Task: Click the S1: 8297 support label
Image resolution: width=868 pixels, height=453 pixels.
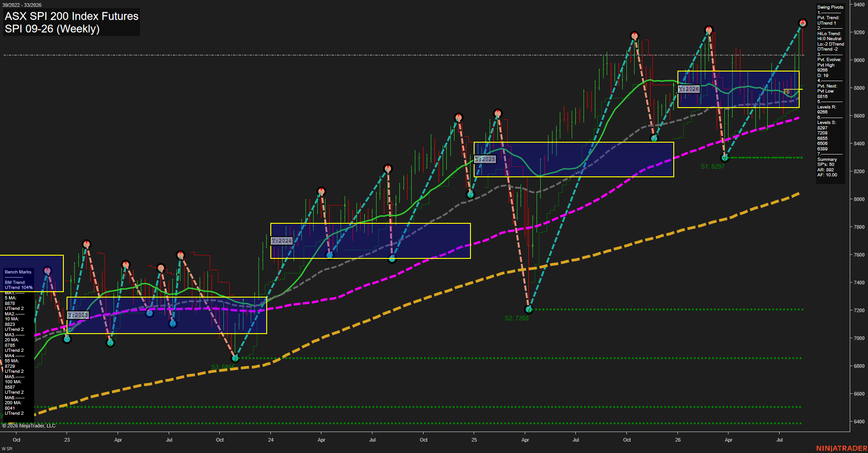Action: tap(713, 166)
